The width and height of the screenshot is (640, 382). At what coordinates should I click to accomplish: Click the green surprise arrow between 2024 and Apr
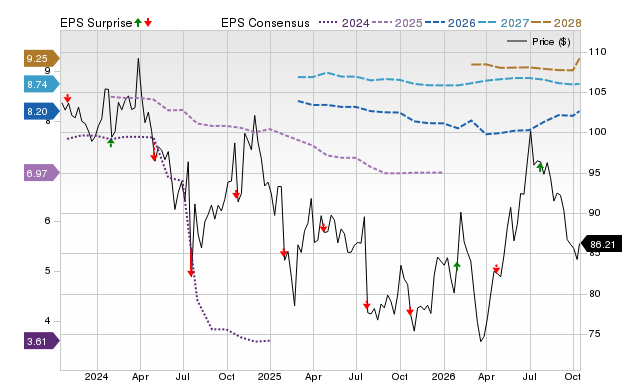click(x=111, y=142)
